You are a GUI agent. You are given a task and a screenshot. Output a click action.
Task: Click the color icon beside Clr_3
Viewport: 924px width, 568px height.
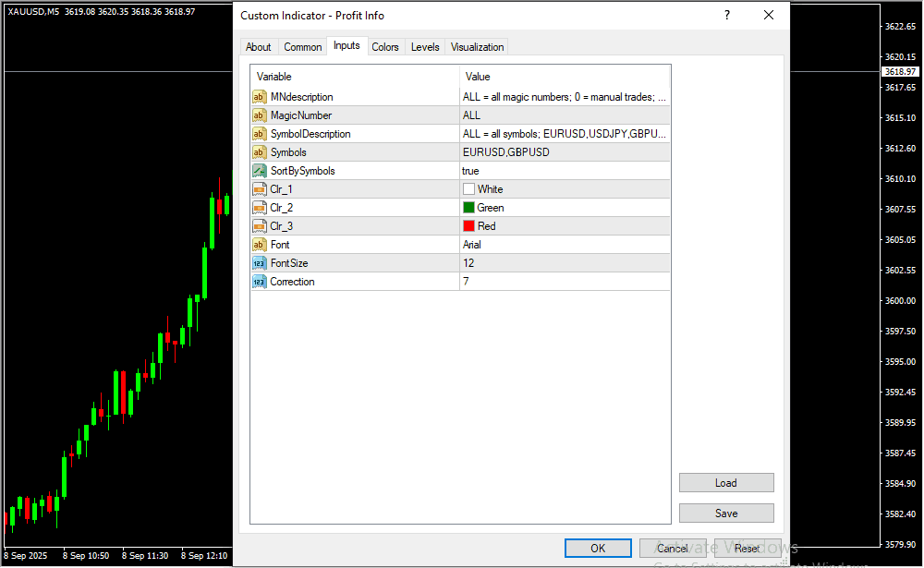click(x=260, y=226)
